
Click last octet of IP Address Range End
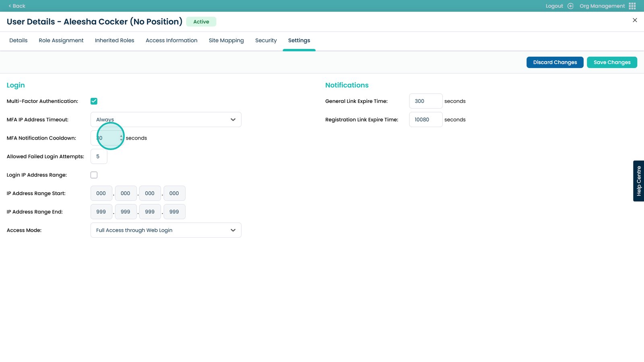[174, 212]
